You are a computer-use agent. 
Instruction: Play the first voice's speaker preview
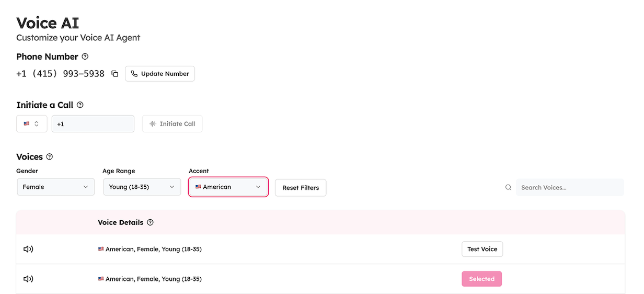[28, 249]
